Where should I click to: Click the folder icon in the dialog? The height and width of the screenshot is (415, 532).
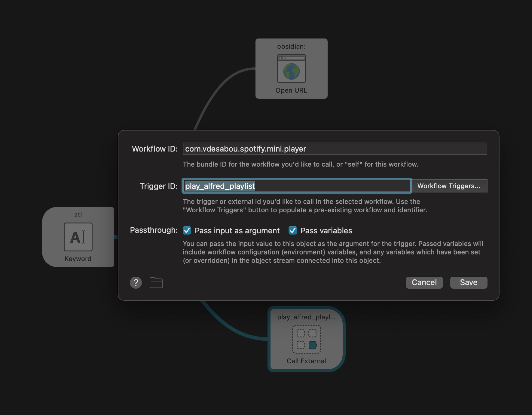(x=156, y=283)
